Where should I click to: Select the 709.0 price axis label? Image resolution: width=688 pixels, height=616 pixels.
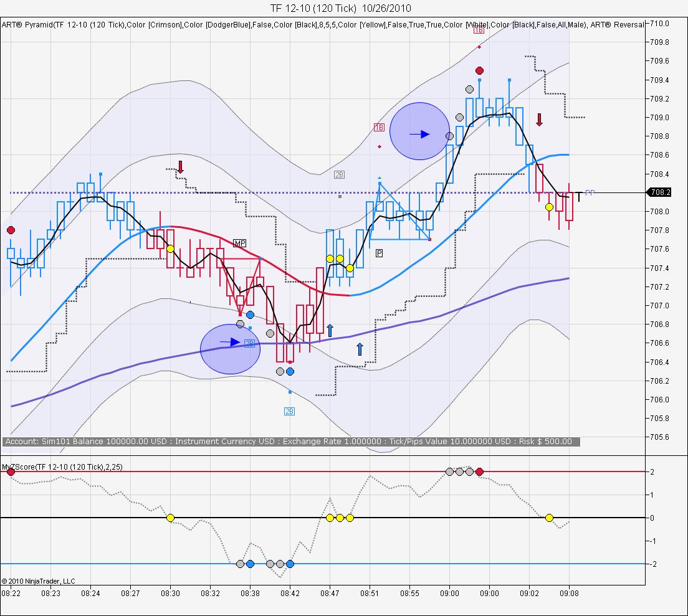(660, 118)
